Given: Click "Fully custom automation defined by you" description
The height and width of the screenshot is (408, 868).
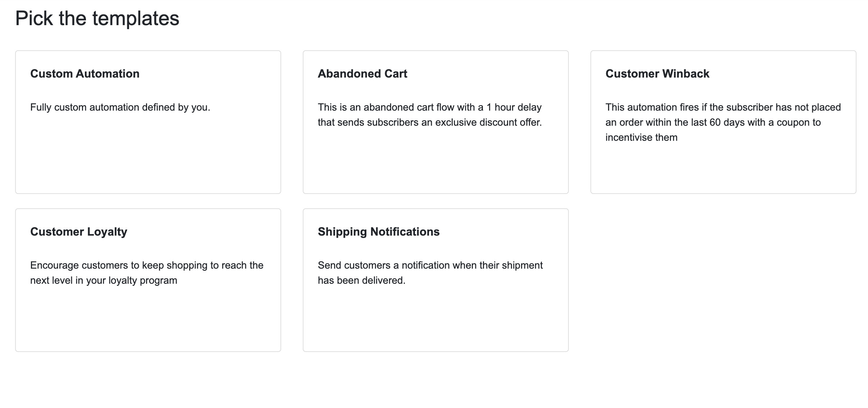Looking at the screenshot, I should pyautogui.click(x=120, y=107).
